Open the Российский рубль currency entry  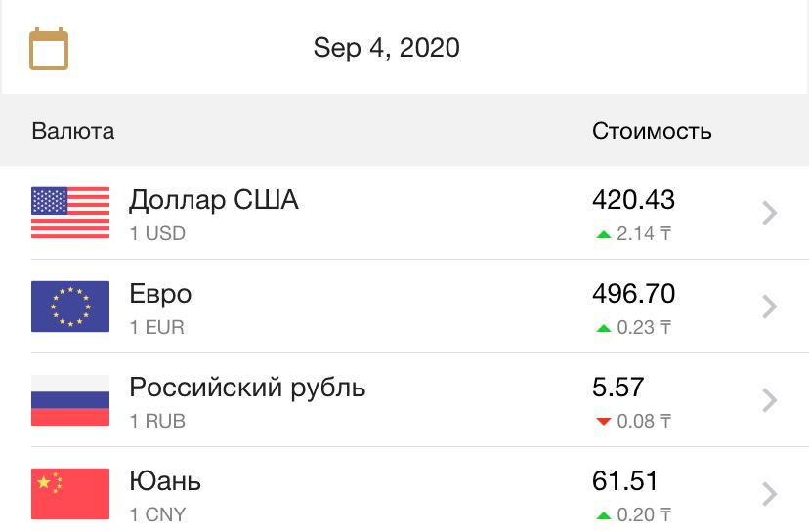404,400
